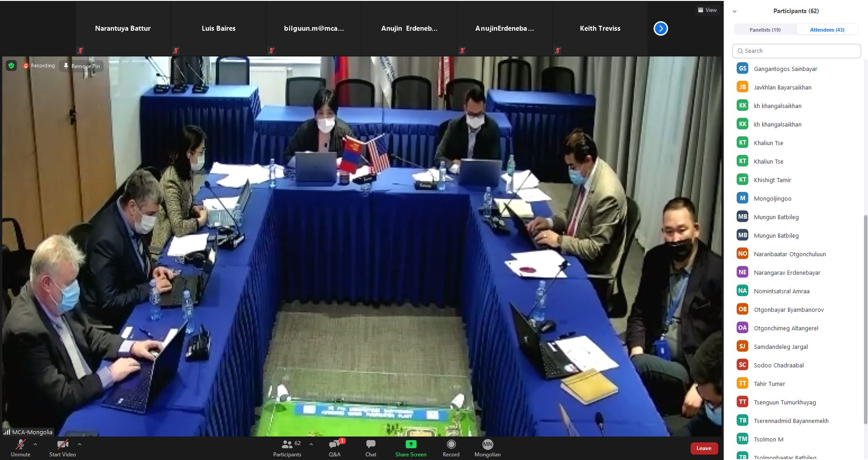Click the Participants icon in toolbar
Viewport: 868px width, 460px height.
(x=287, y=445)
